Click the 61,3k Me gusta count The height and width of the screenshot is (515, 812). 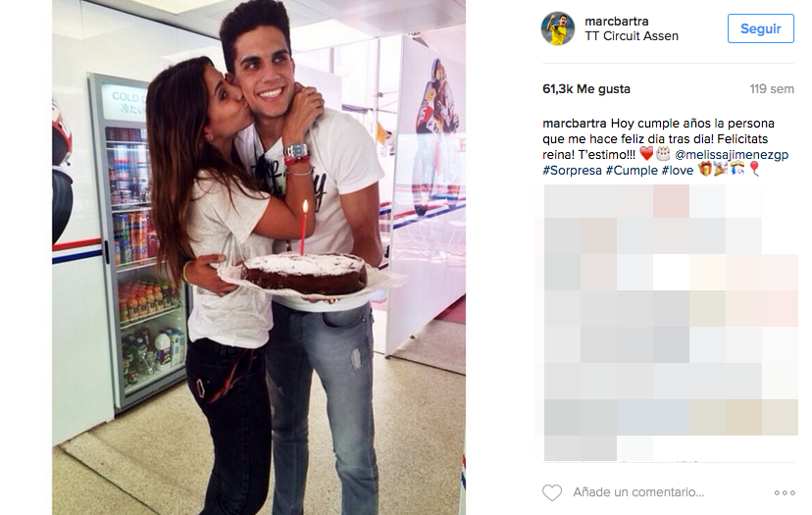click(586, 89)
